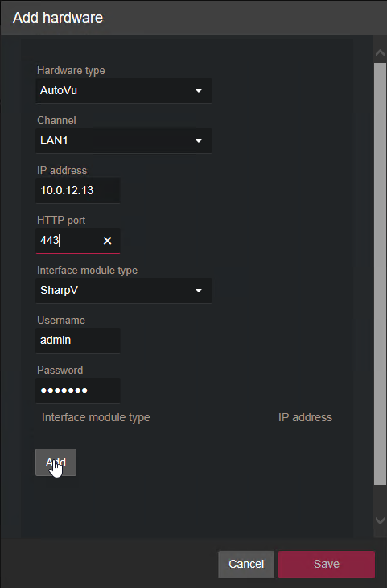The image size is (387, 588).
Task: Select the Username field containing admin
Action: pos(78,341)
